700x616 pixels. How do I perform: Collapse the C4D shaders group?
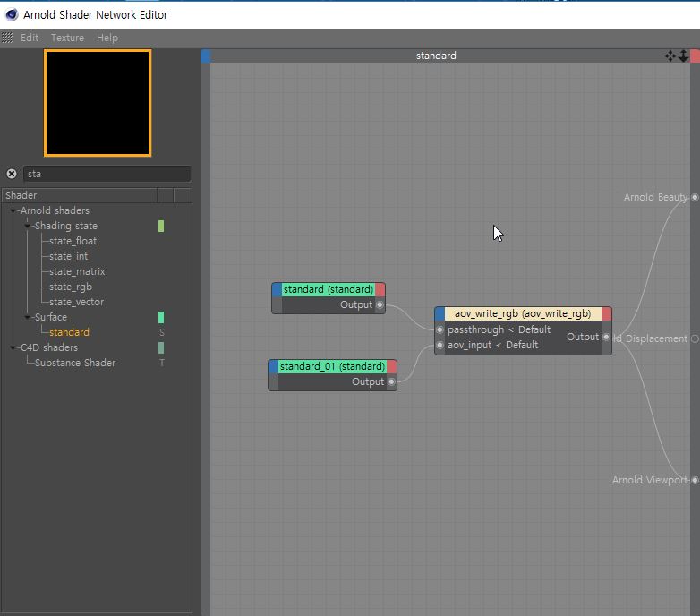pyautogui.click(x=13, y=347)
